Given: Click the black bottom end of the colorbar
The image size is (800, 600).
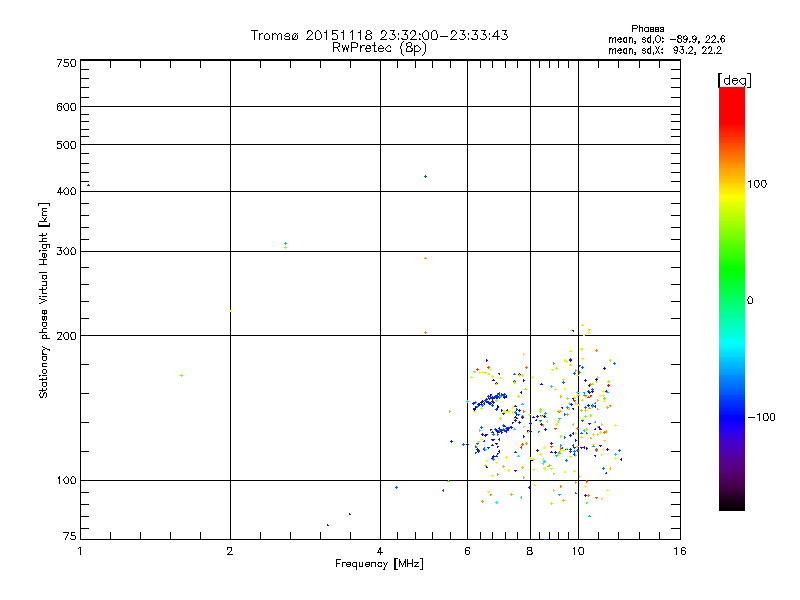Looking at the screenshot, I should coord(732,503).
